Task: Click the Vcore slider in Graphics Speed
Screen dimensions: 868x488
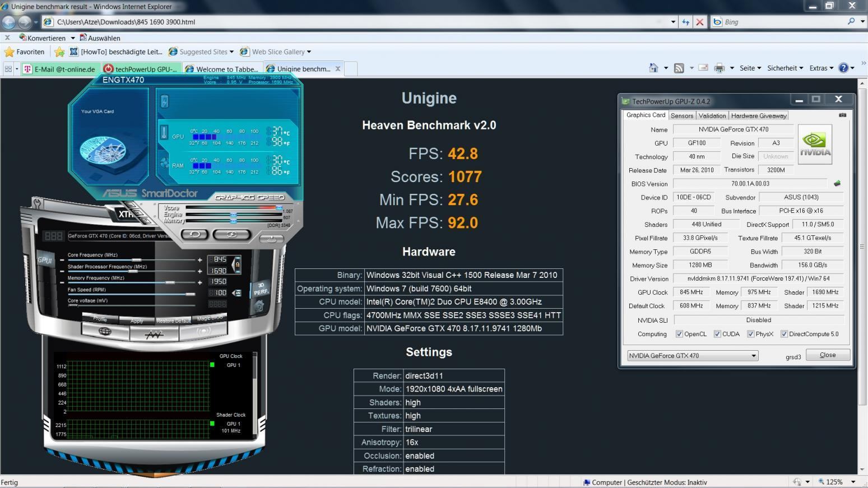Action: tap(278, 208)
